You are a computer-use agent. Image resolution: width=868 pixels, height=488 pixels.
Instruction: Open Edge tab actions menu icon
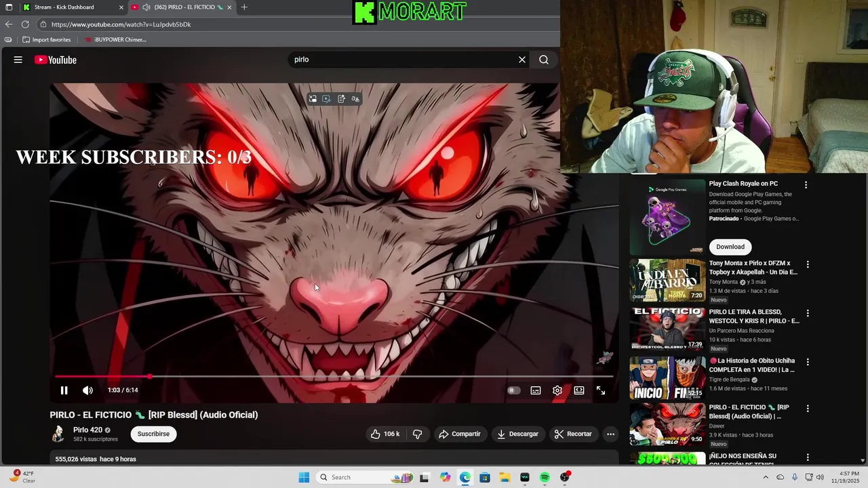9,7
